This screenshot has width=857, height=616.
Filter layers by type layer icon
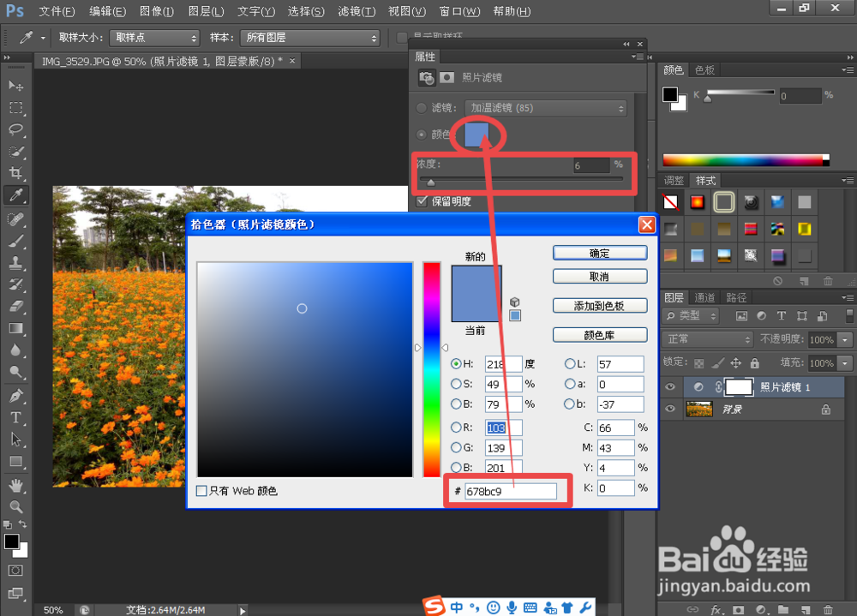point(781,316)
